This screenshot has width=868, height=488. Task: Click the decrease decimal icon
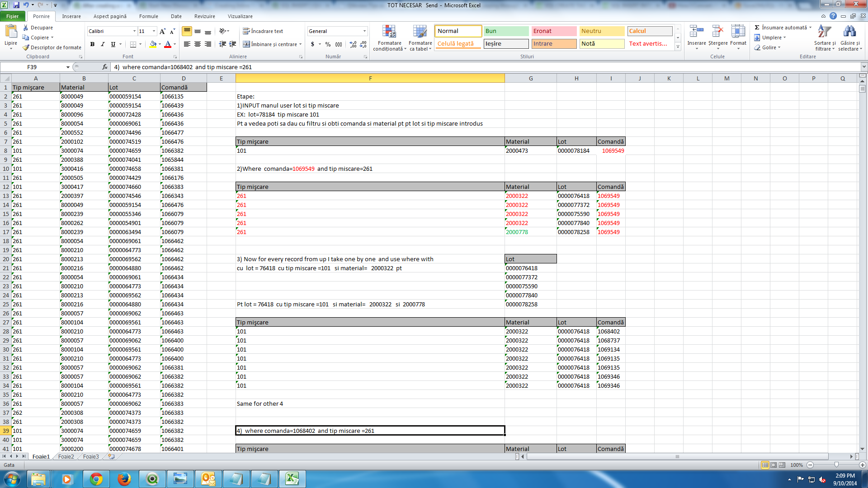coord(363,44)
